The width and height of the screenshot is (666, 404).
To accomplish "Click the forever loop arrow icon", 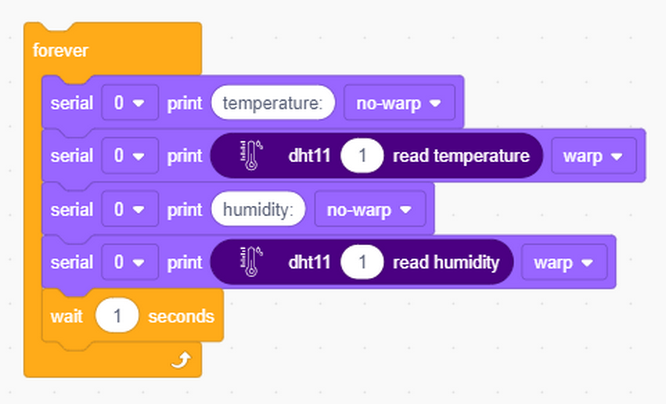I will [x=181, y=360].
